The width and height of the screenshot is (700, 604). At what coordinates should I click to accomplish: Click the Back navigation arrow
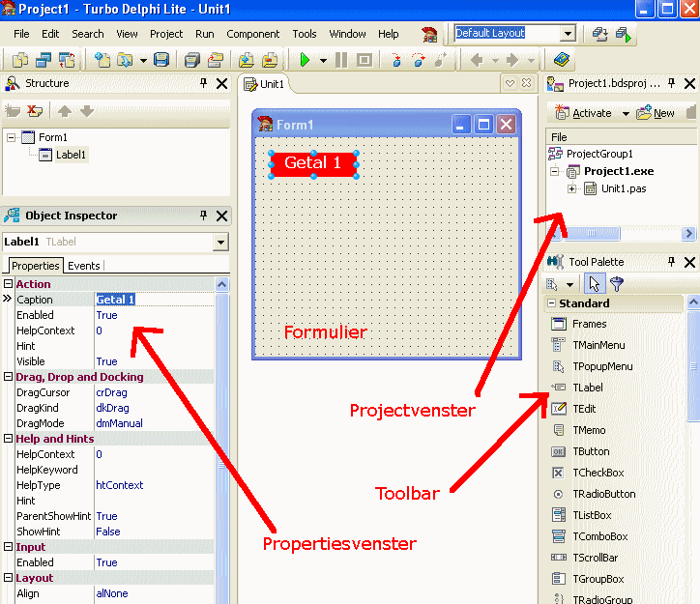click(478, 60)
